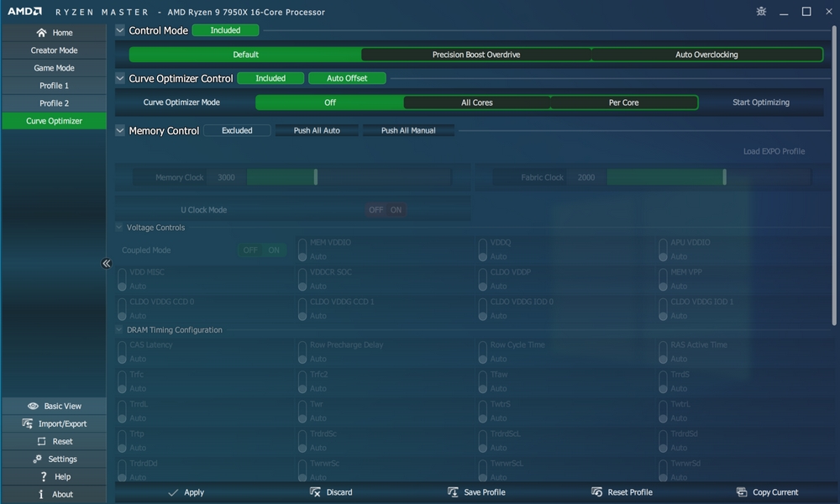
Task: Toggle the Row Precharge Delay auto switch
Action: 302,352
